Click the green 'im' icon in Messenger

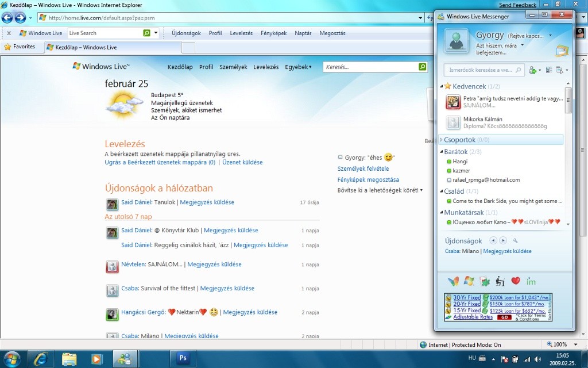point(531,281)
